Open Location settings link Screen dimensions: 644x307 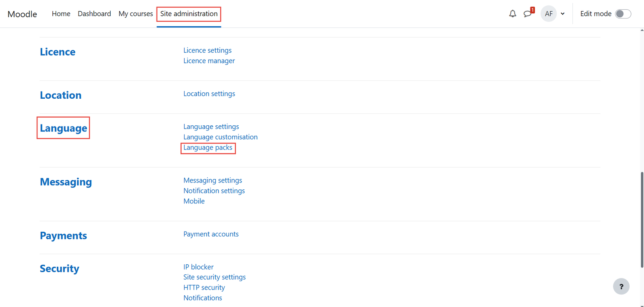tap(209, 93)
